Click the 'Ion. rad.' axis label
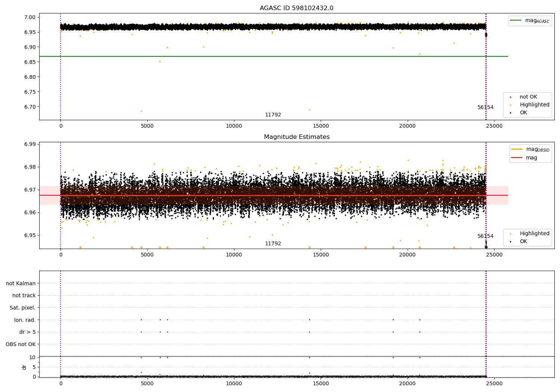Screen dimensions: 560x392 click(25, 320)
